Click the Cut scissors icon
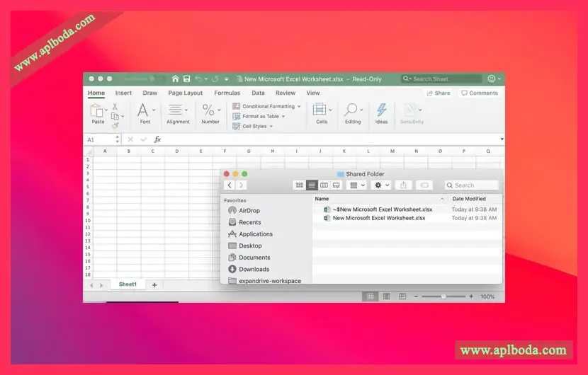This screenshot has width=588, height=375. (115, 106)
